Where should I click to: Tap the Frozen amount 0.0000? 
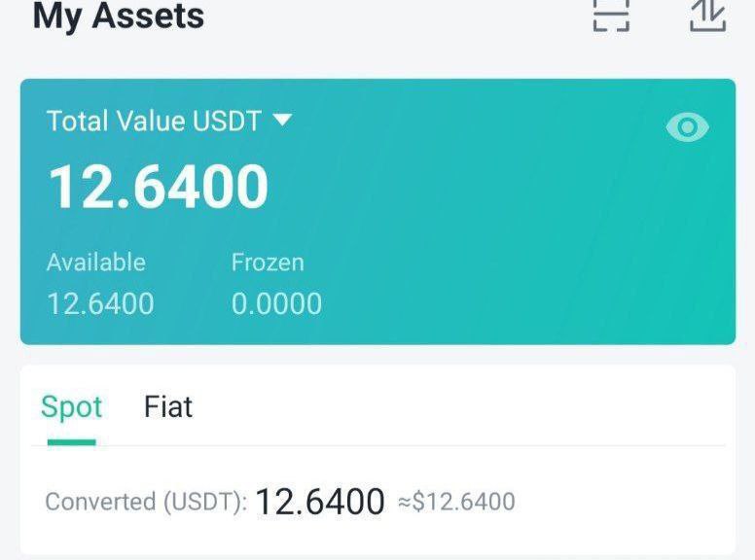point(276,303)
